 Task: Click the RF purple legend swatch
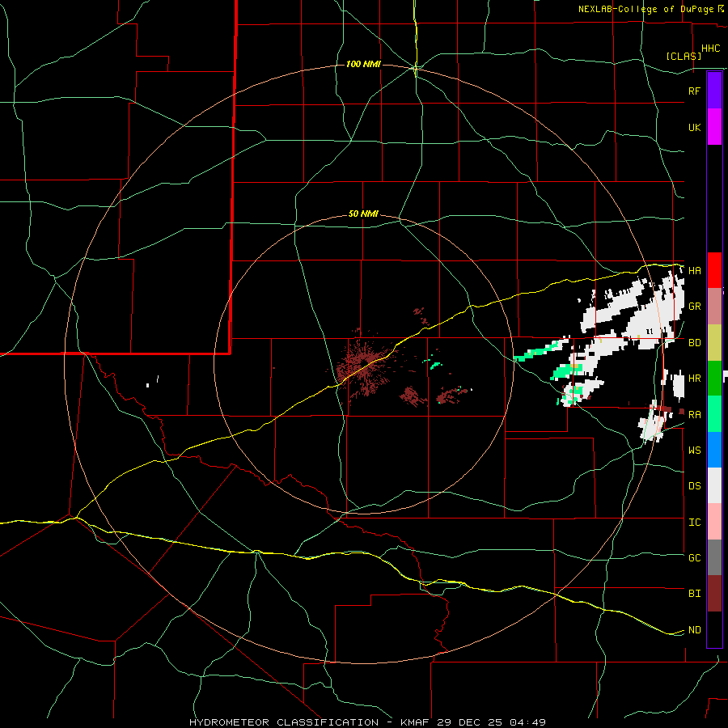click(x=714, y=90)
